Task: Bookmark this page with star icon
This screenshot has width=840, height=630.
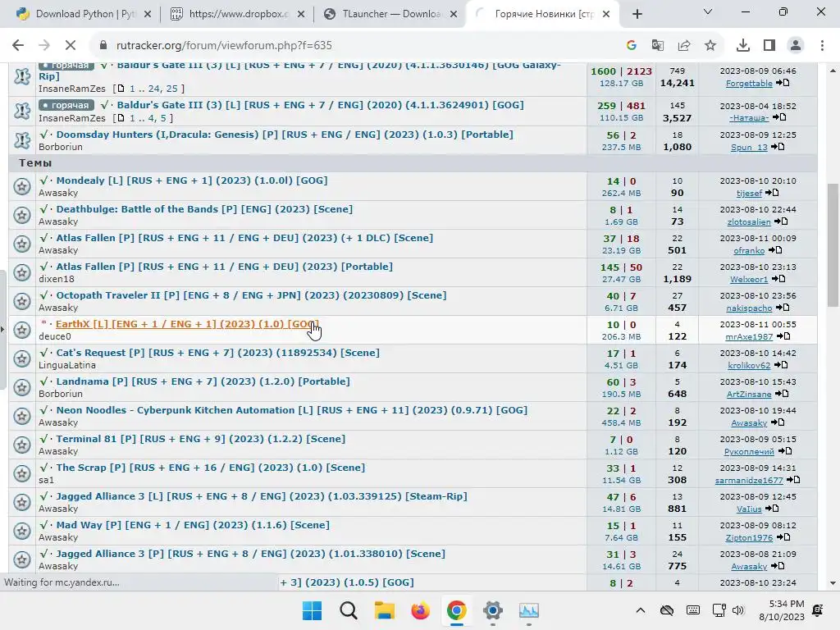Action: tap(710, 46)
